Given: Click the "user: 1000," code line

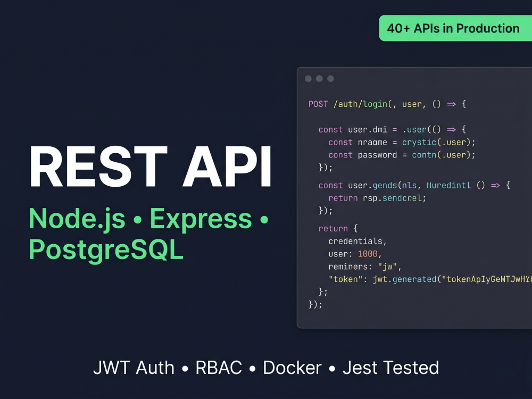Looking at the screenshot, I should [x=355, y=254].
